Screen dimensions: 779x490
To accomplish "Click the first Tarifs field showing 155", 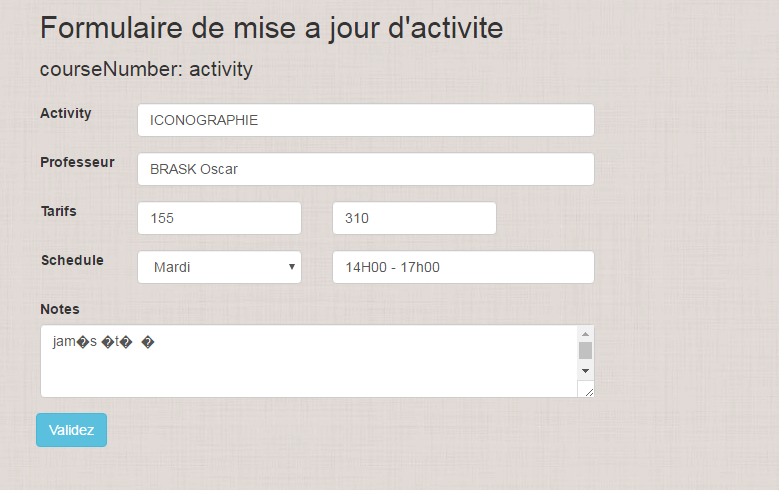I will click(x=219, y=218).
